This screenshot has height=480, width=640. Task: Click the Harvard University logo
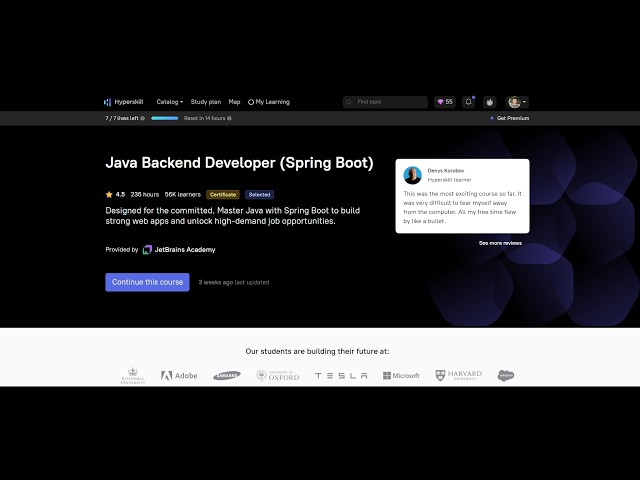click(x=458, y=376)
